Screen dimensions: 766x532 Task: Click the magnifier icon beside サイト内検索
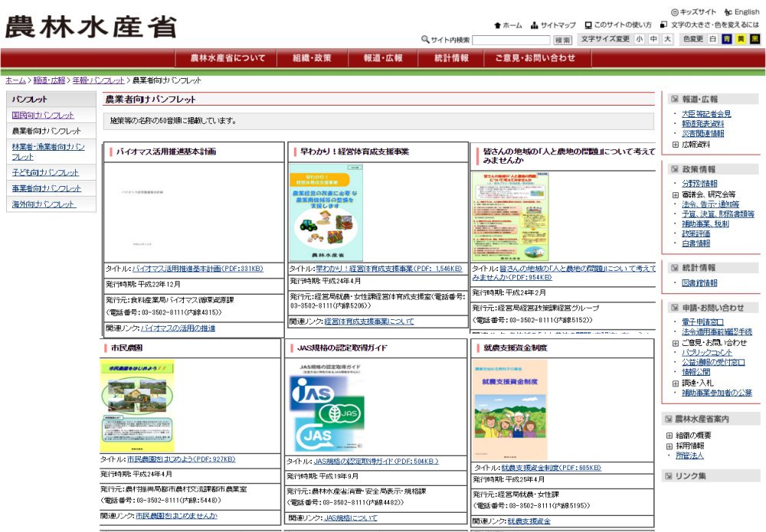coord(425,40)
